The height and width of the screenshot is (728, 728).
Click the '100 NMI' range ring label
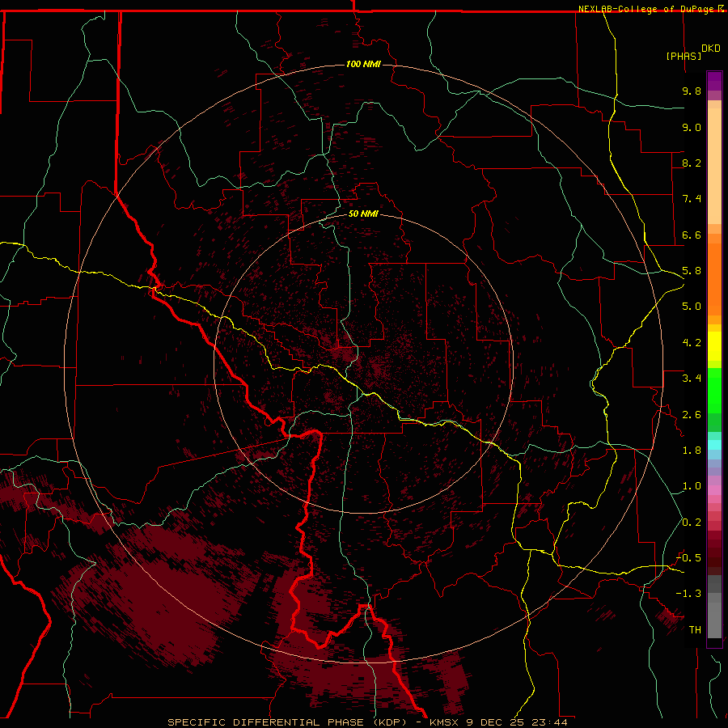363,64
